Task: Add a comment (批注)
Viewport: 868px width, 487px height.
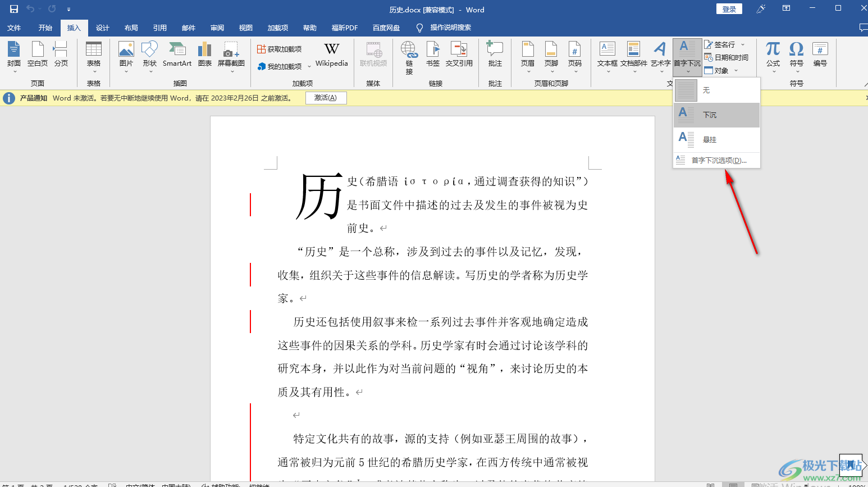Action: click(495, 55)
